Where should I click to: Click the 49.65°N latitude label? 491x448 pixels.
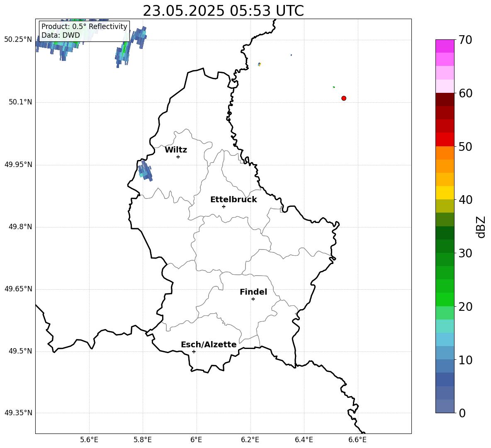point(18,289)
